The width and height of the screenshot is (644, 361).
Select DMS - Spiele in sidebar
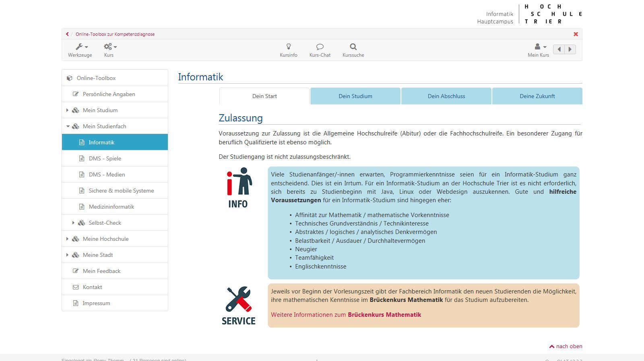coord(105,158)
